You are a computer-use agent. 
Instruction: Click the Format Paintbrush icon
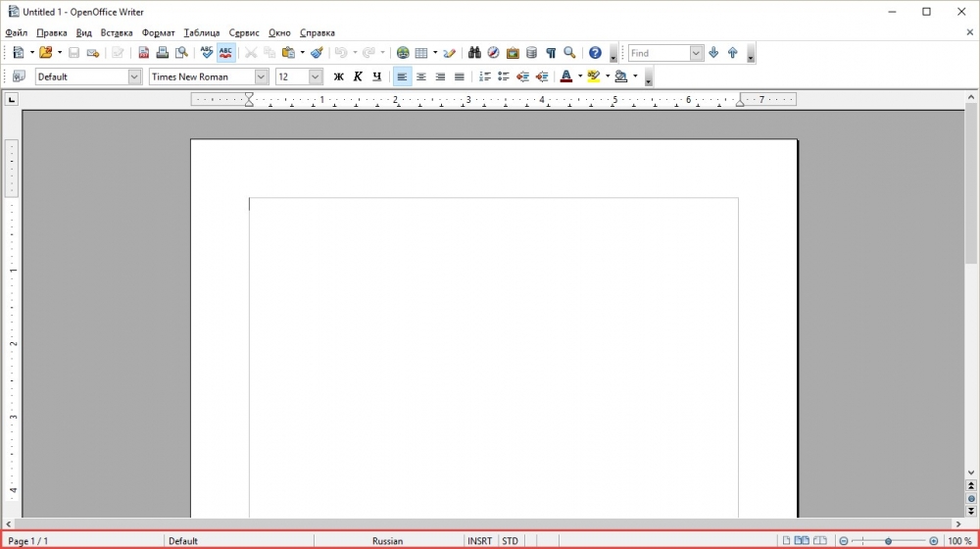(x=317, y=53)
